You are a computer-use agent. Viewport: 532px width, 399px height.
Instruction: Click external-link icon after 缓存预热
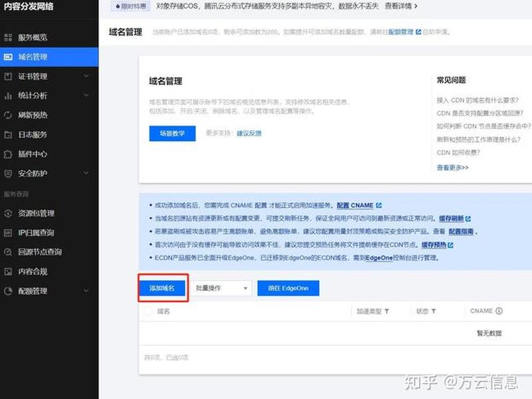pos(451,245)
